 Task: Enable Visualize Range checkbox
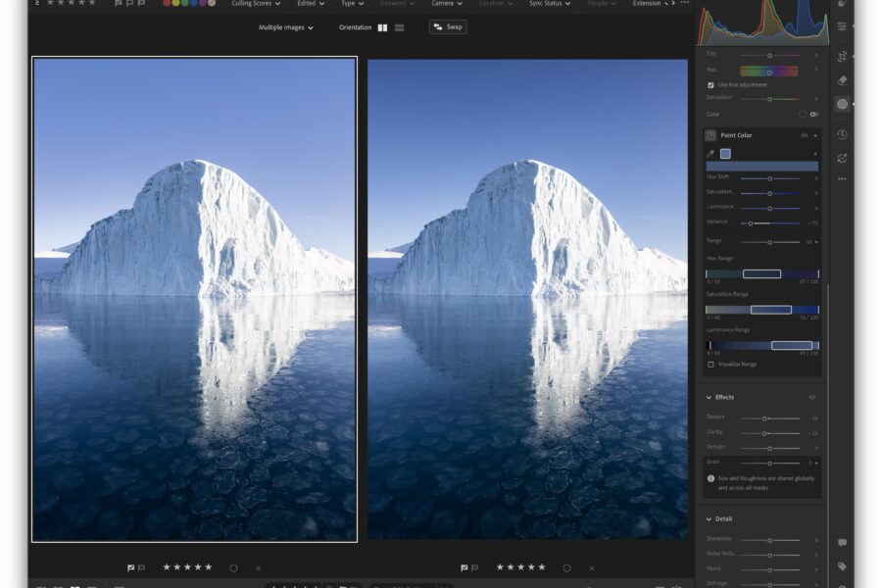(x=711, y=365)
